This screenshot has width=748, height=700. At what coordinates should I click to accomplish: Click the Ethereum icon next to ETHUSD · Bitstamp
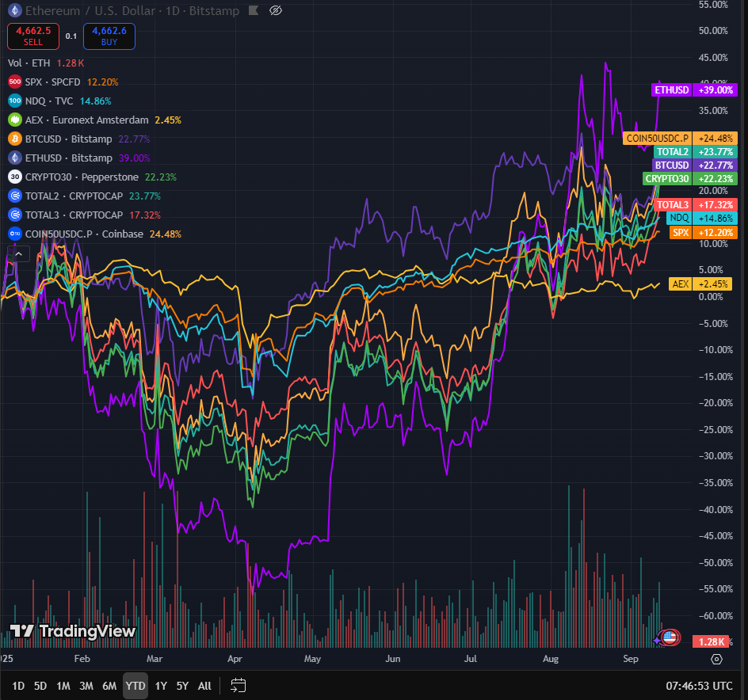click(15, 158)
